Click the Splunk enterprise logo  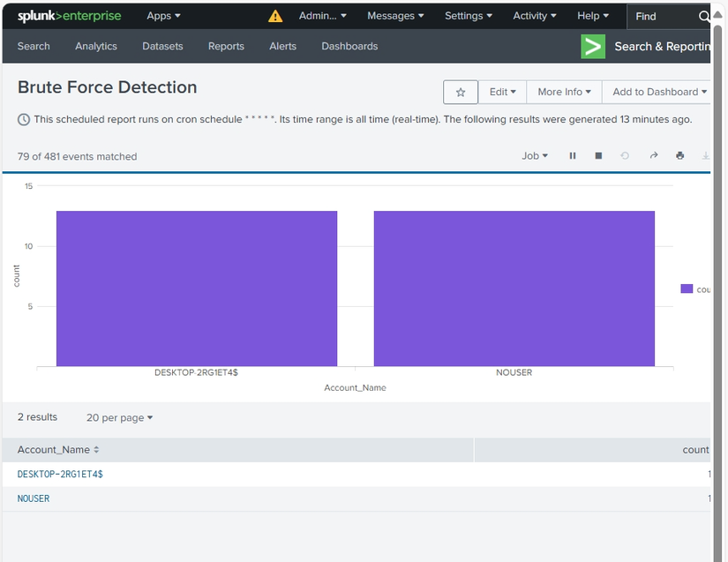coord(69,16)
